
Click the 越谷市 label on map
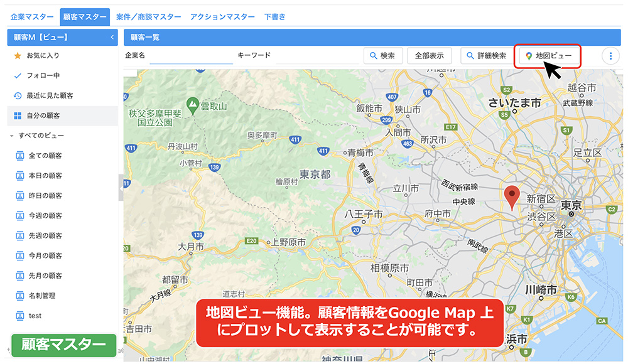[x=582, y=87]
